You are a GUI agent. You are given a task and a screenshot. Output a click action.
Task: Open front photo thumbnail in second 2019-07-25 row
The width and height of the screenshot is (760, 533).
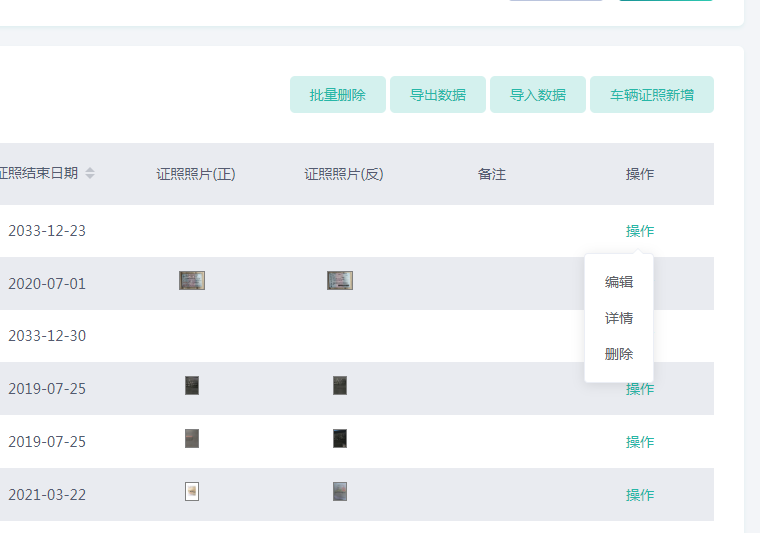point(192,438)
